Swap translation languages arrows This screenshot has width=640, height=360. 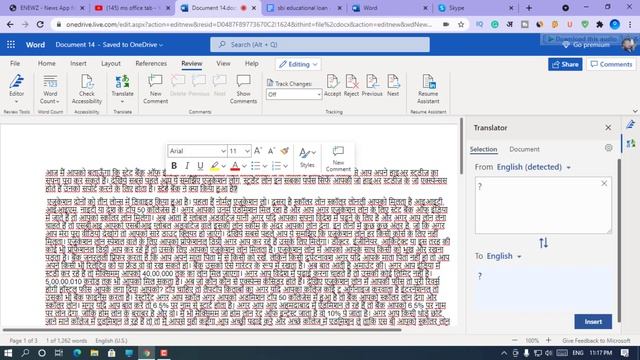(x=543, y=243)
